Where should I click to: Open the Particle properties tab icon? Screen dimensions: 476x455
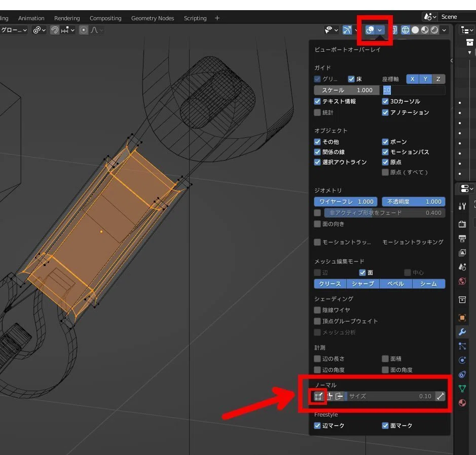click(x=462, y=346)
